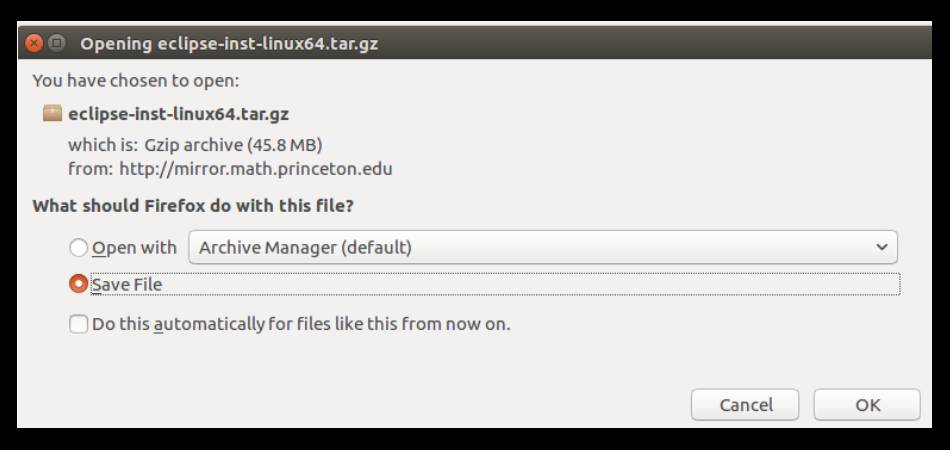Viewport: 950px width, 450px height.
Task: Open the Archive Manager (default) combo box
Action: pos(543,247)
